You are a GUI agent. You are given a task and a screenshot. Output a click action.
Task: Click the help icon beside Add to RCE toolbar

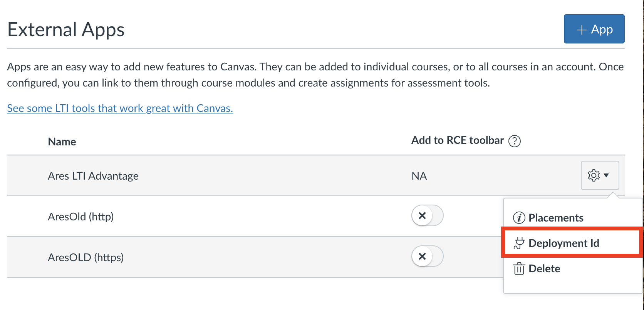(x=515, y=141)
